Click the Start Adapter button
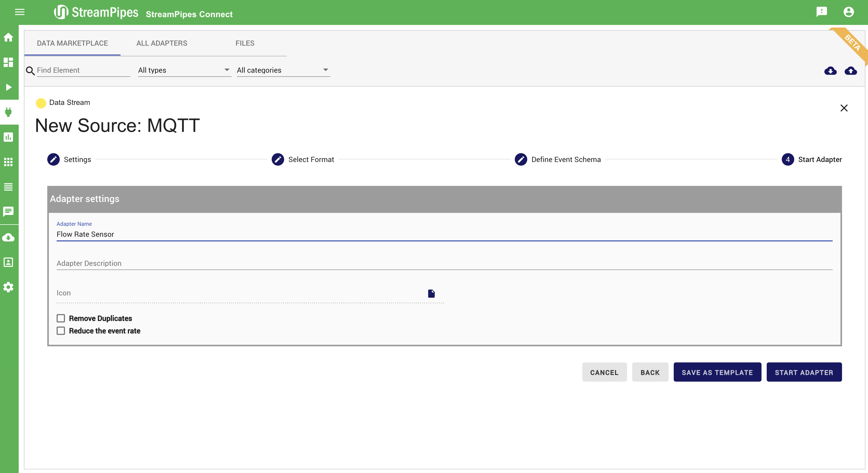Image resolution: width=868 pixels, height=473 pixels. (x=804, y=372)
